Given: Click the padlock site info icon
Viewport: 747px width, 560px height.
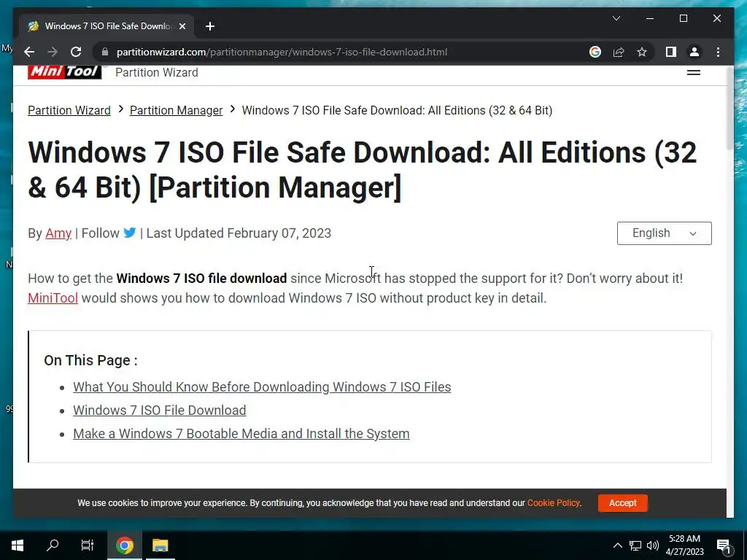Looking at the screenshot, I should 105,52.
